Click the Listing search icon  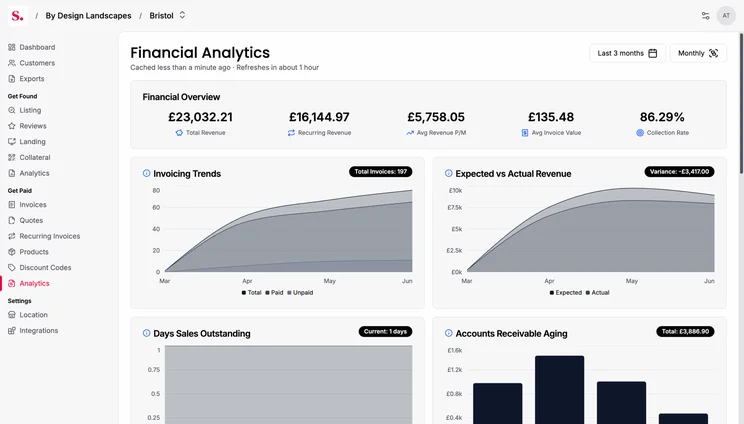coord(12,110)
